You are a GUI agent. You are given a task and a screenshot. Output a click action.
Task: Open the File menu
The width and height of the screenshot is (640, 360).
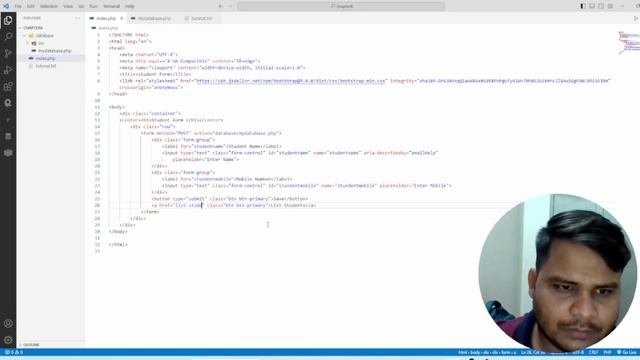[x=18, y=6]
